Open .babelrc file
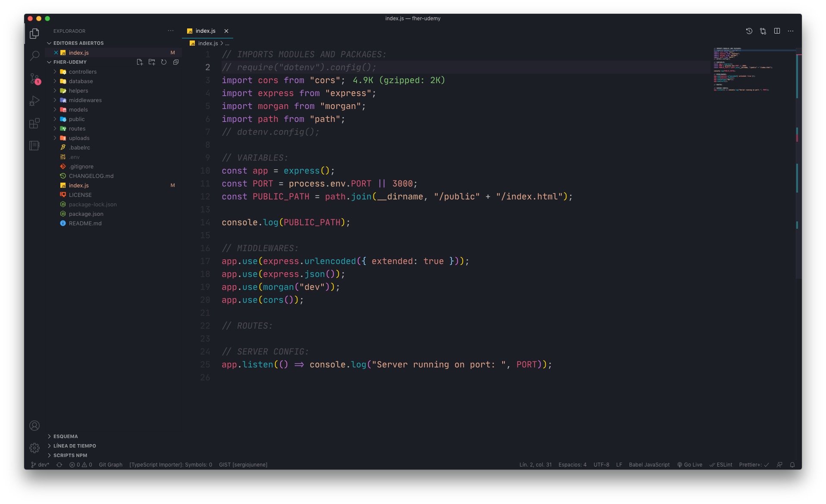 click(114, 148)
